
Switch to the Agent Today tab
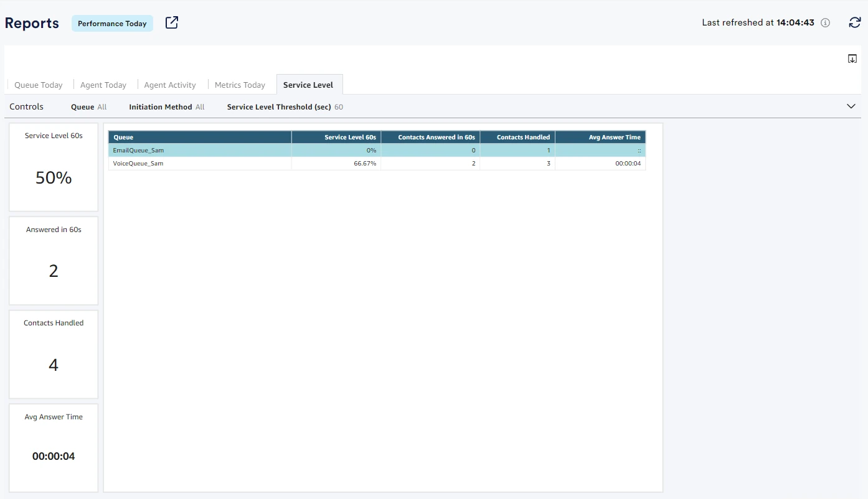pos(103,85)
